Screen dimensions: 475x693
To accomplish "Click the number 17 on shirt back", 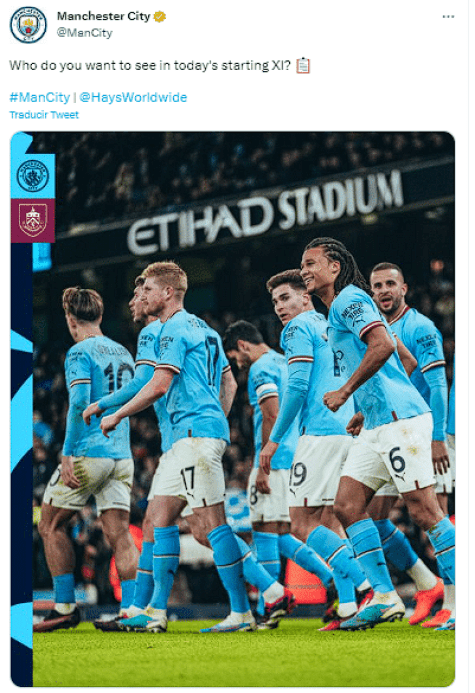I will pos(213,360).
